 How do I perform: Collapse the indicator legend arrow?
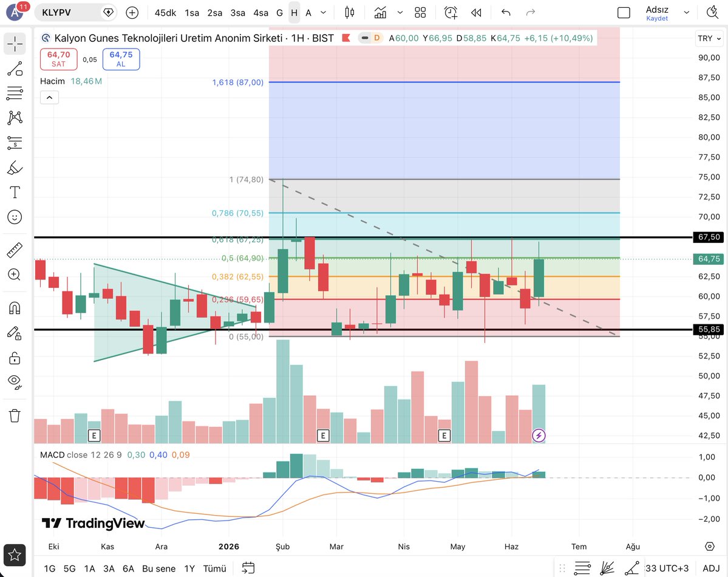coord(49,98)
